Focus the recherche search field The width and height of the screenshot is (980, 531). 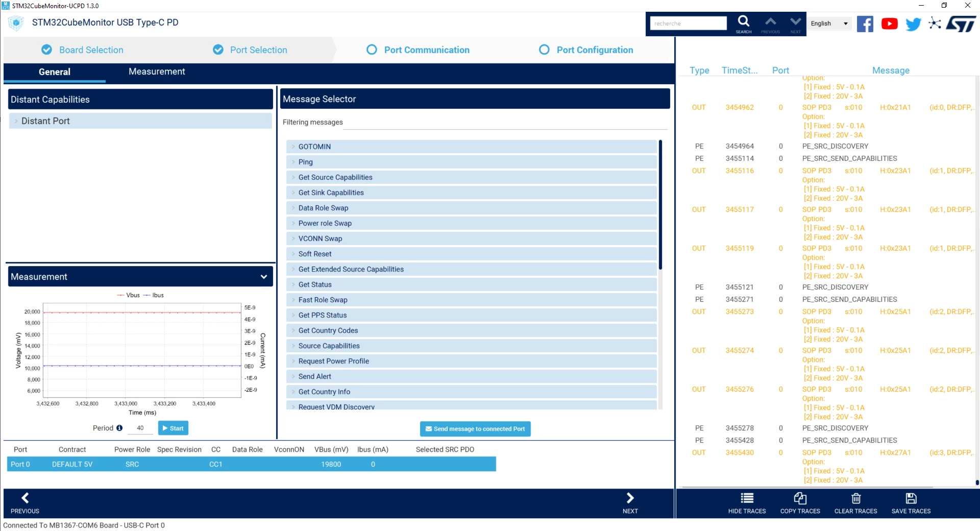pyautogui.click(x=688, y=23)
